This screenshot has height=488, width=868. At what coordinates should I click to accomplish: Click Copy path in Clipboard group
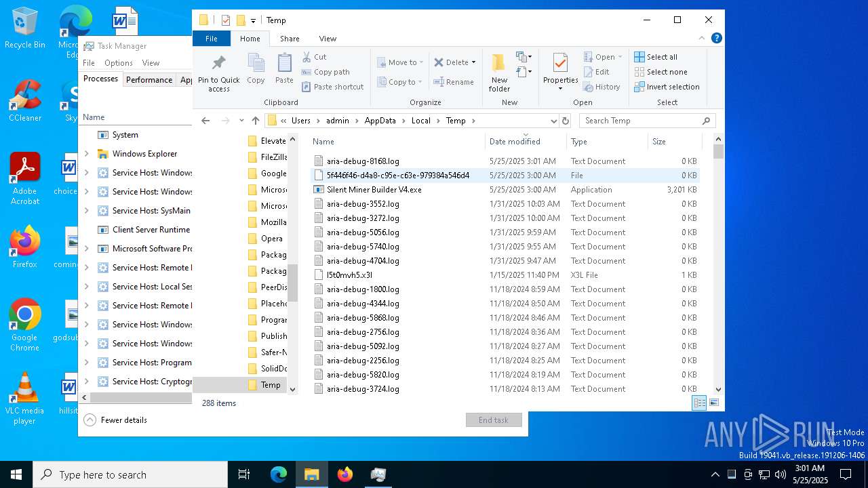coord(325,72)
